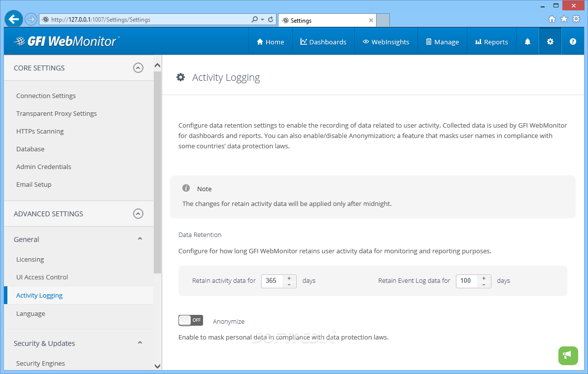Click the sidebar scrollbar thumb
588x374 pixels.
point(158,171)
